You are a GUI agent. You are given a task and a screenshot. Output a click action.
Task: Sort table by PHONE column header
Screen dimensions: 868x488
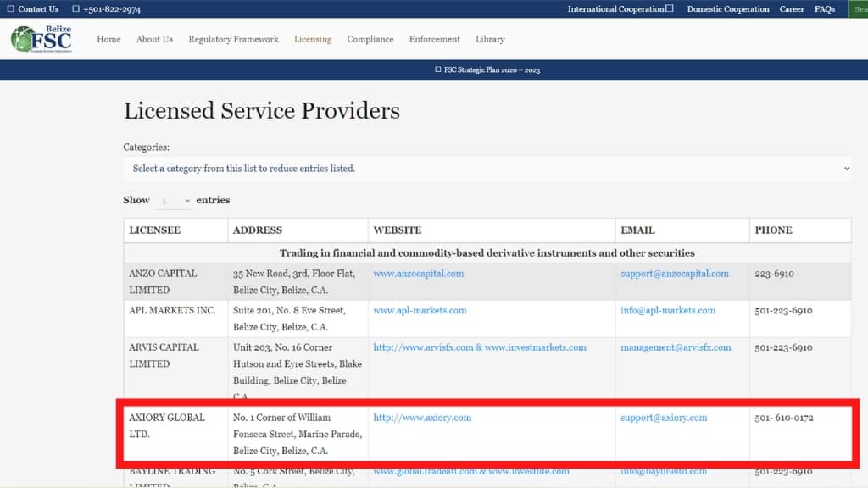[x=800, y=230]
